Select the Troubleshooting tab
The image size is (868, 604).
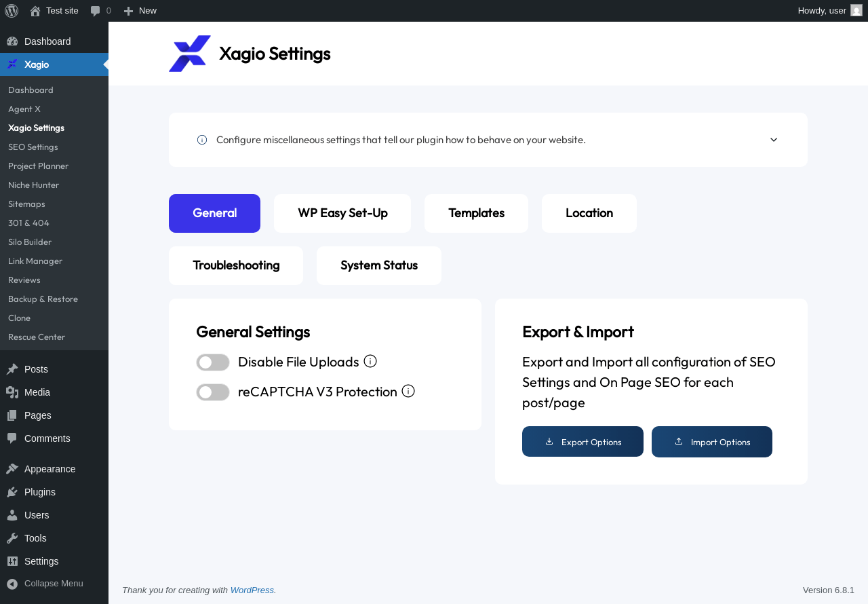(x=236, y=265)
